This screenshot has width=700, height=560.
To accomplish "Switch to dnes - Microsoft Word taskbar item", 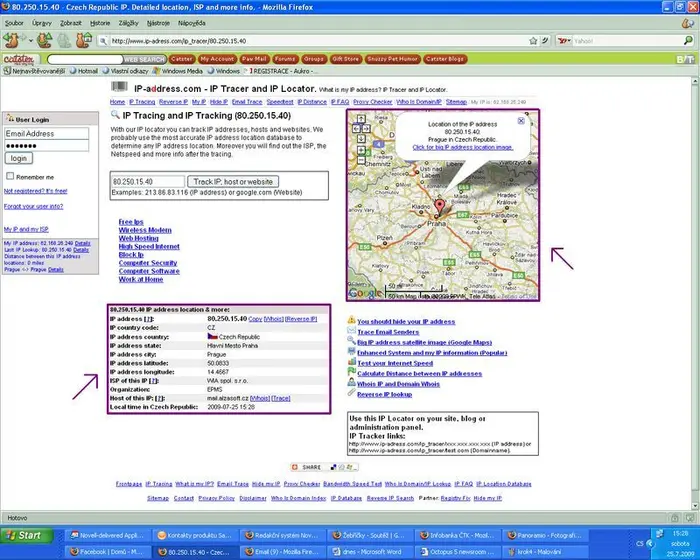I will pyautogui.click(x=372, y=552).
